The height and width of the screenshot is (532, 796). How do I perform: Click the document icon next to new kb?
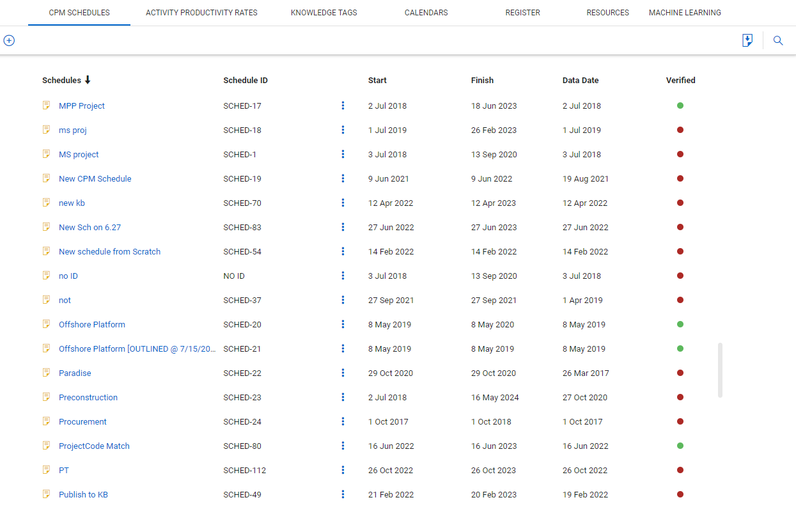[46, 203]
